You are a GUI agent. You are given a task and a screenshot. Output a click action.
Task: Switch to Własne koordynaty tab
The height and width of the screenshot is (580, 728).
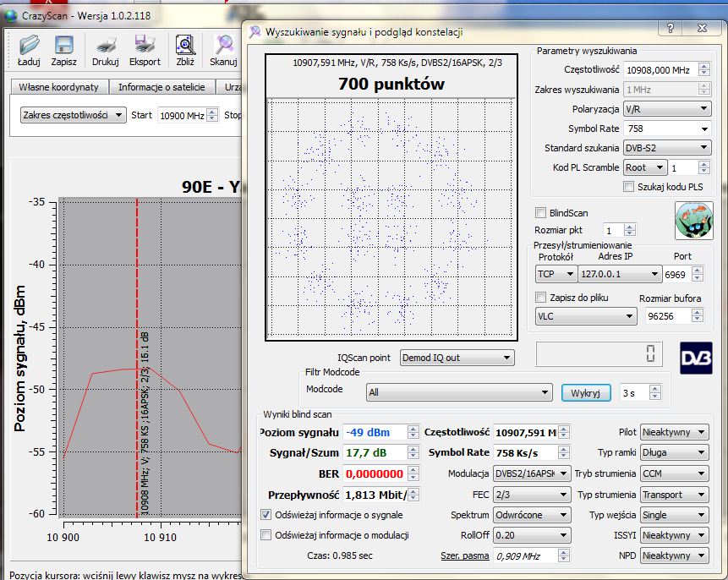point(59,87)
